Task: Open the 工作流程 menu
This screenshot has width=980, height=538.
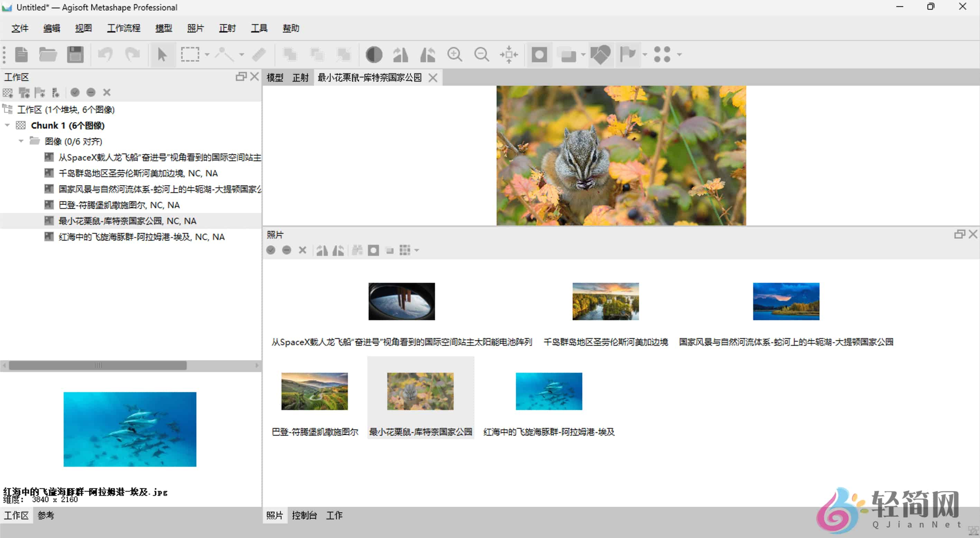Action: [x=123, y=28]
